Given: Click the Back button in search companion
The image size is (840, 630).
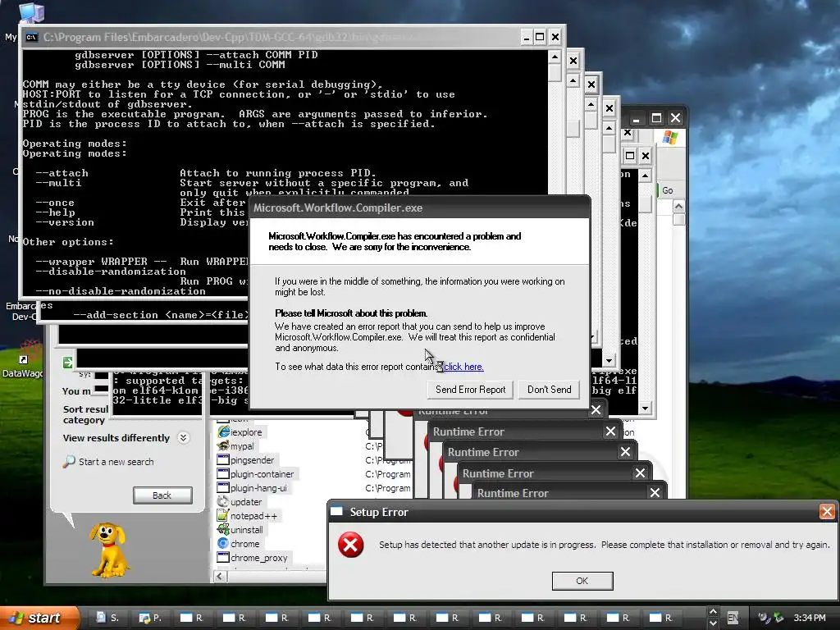Looking at the screenshot, I should click(x=162, y=495).
